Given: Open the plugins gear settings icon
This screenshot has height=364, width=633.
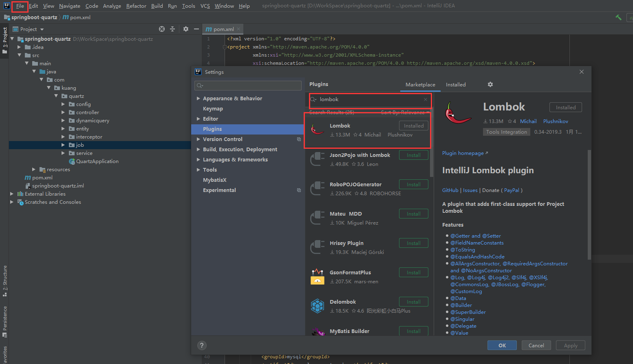Looking at the screenshot, I should click(490, 84).
